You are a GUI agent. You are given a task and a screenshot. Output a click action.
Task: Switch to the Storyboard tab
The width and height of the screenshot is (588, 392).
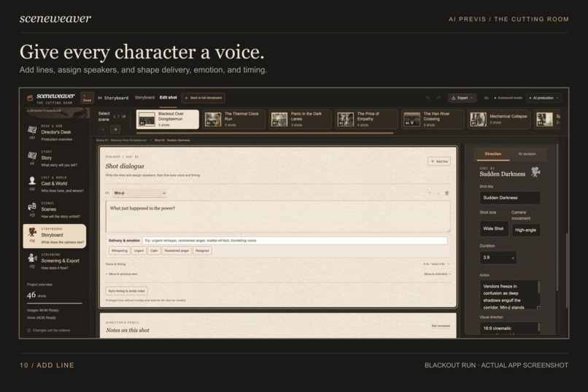pos(144,98)
